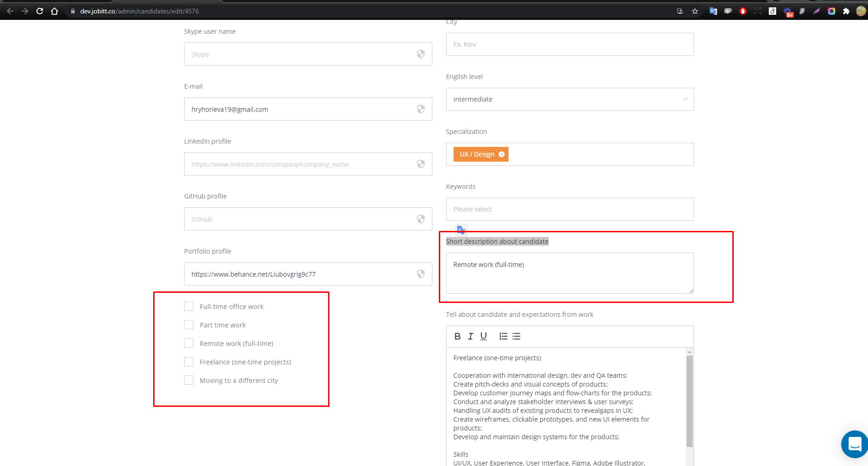
Task: View site security lock info
Action: click(x=73, y=11)
